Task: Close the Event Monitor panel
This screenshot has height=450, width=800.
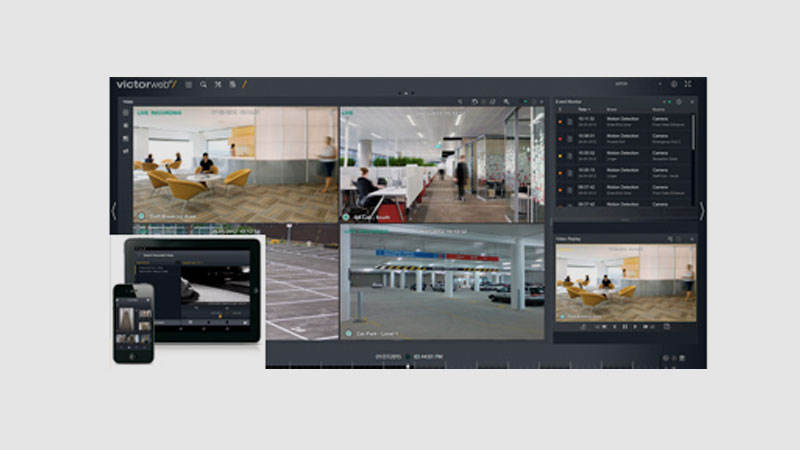Action: click(691, 101)
